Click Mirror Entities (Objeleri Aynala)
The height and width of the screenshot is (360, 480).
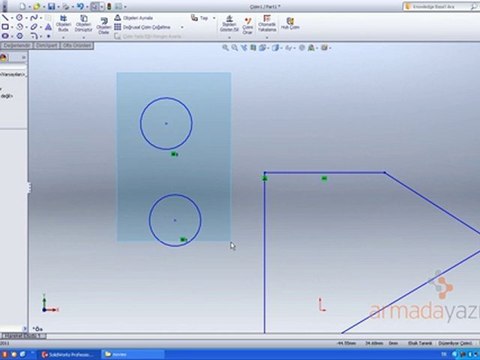tap(134, 18)
